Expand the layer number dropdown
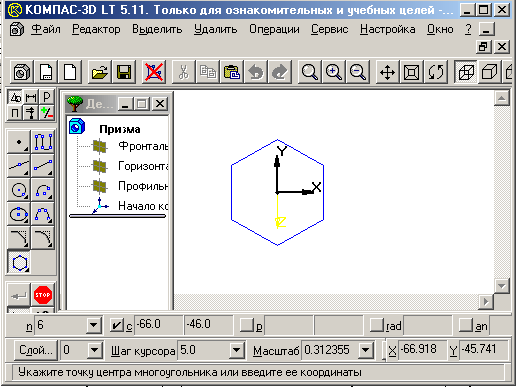Image resolution: width=516 pixels, height=387 pixels. click(95, 350)
